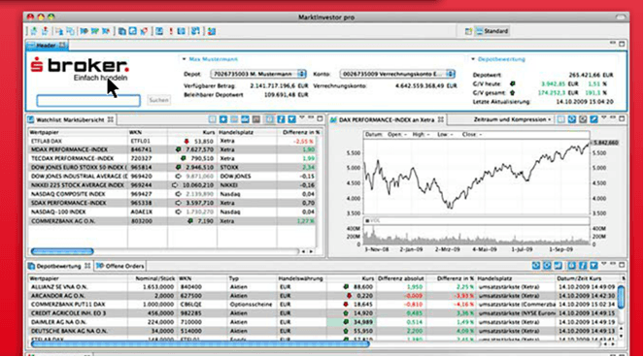Click the info icon in Watchlist toolbar
This screenshot has width=644, height=357.
tap(281, 119)
